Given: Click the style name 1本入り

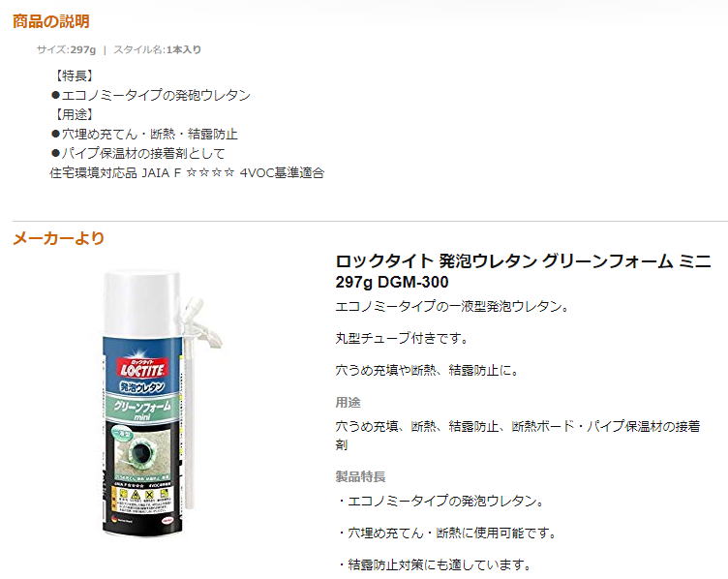Looking at the screenshot, I should pyautogui.click(x=184, y=49).
